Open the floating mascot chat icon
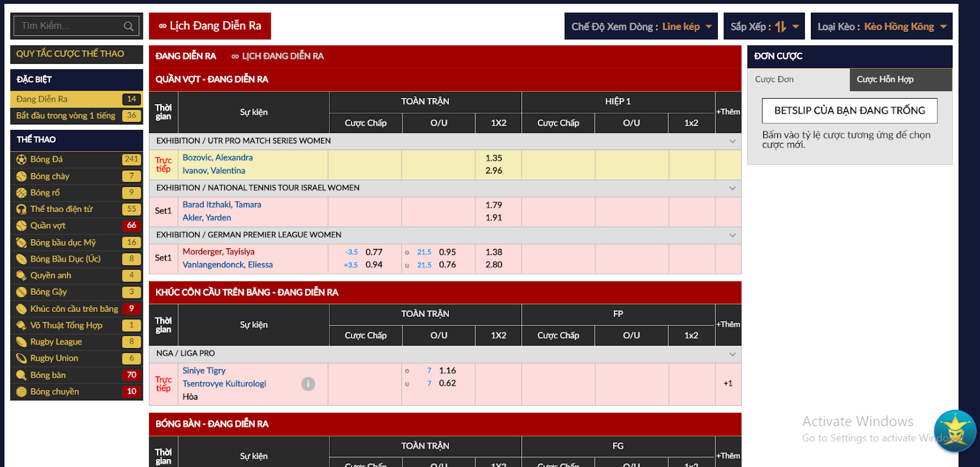The width and height of the screenshot is (980, 467). coord(954,431)
